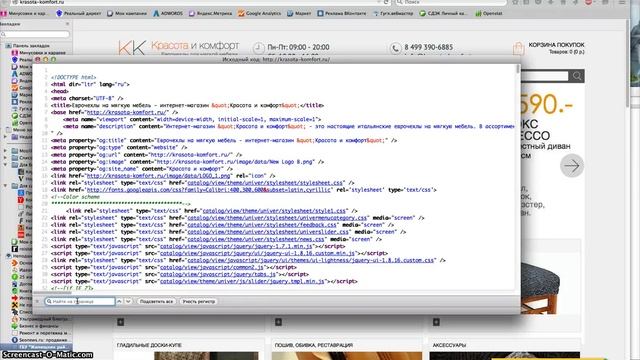Click the KK Красота и комфорт logo
This screenshot has width=640, height=360.
178,47
